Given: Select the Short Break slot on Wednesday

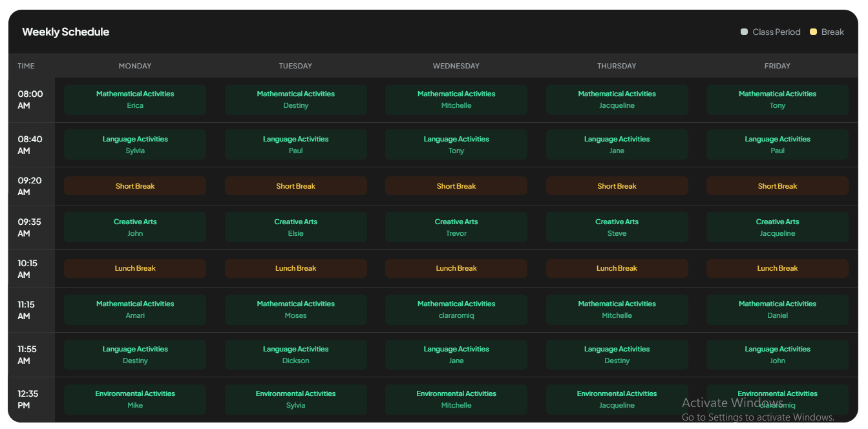Looking at the screenshot, I should [x=456, y=185].
